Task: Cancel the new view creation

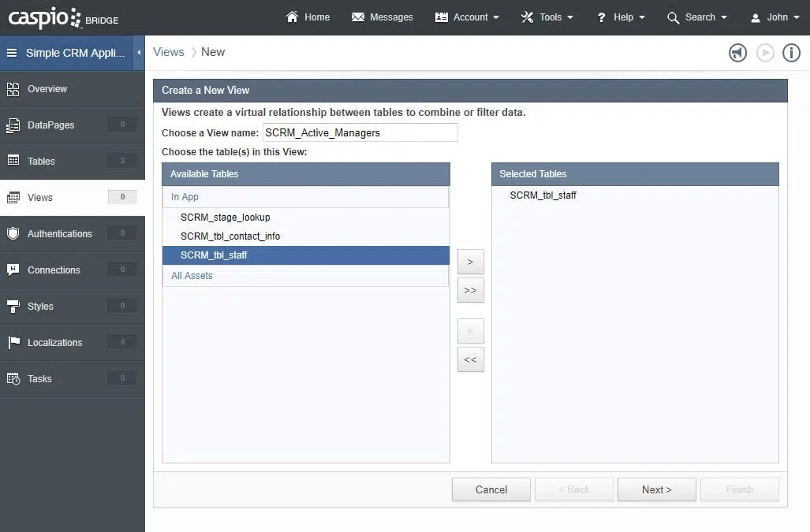Action: (x=491, y=489)
